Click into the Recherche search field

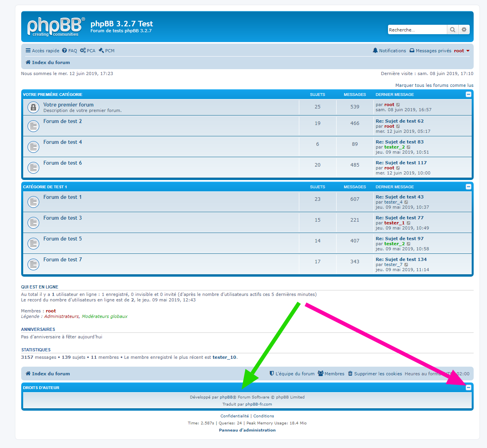coord(417,30)
